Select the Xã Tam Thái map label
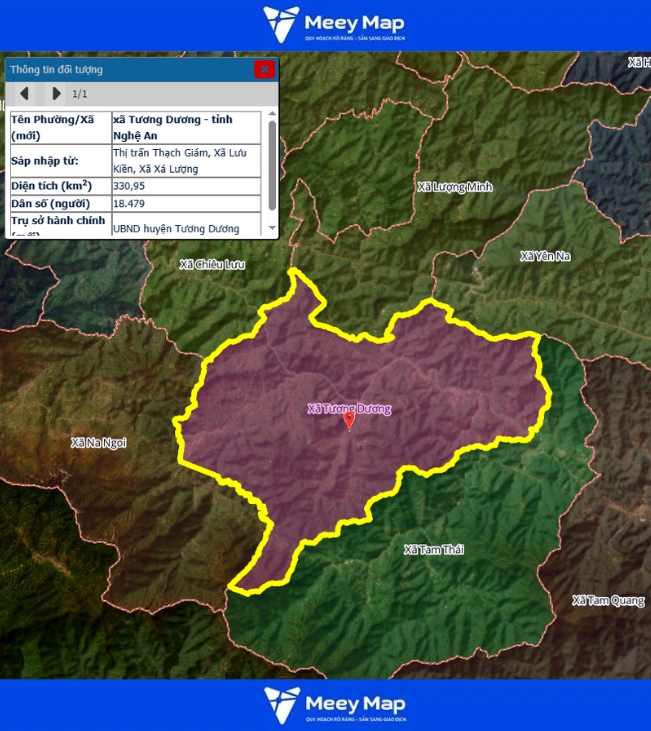651x731 pixels. (434, 550)
